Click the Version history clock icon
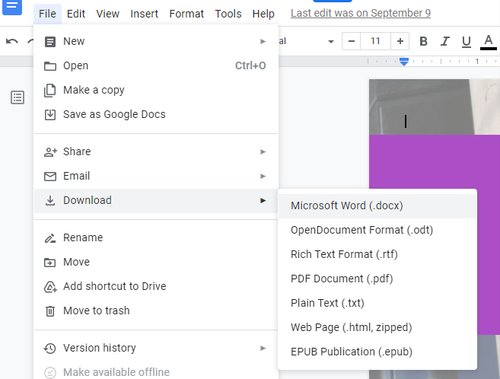The width and height of the screenshot is (500, 379). click(x=50, y=348)
